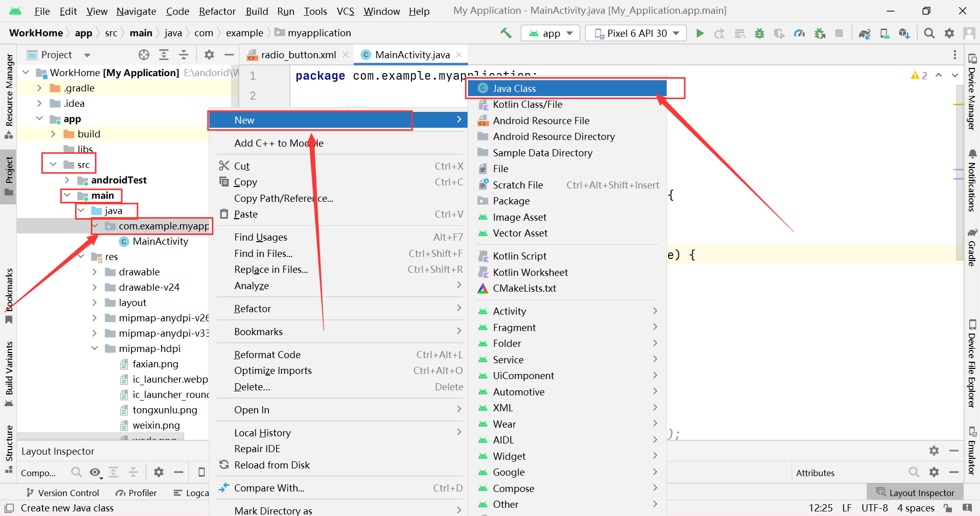Open Version Control tool window button
The width and height of the screenshot is (980, 516).
pyautogui.click(x=63, y=492)
